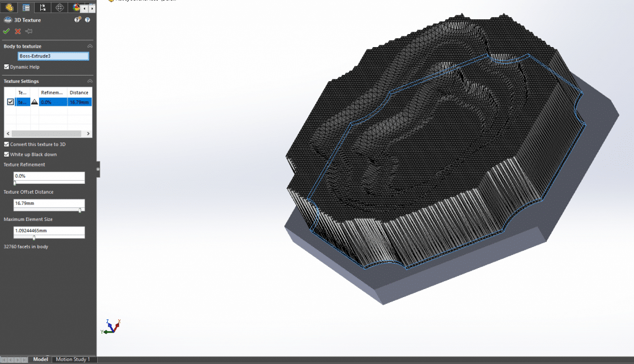The width and height of the screenshot is (634, 364).
Task: Collapse the PropertyManager panel side handle
Action: (98, 169)
